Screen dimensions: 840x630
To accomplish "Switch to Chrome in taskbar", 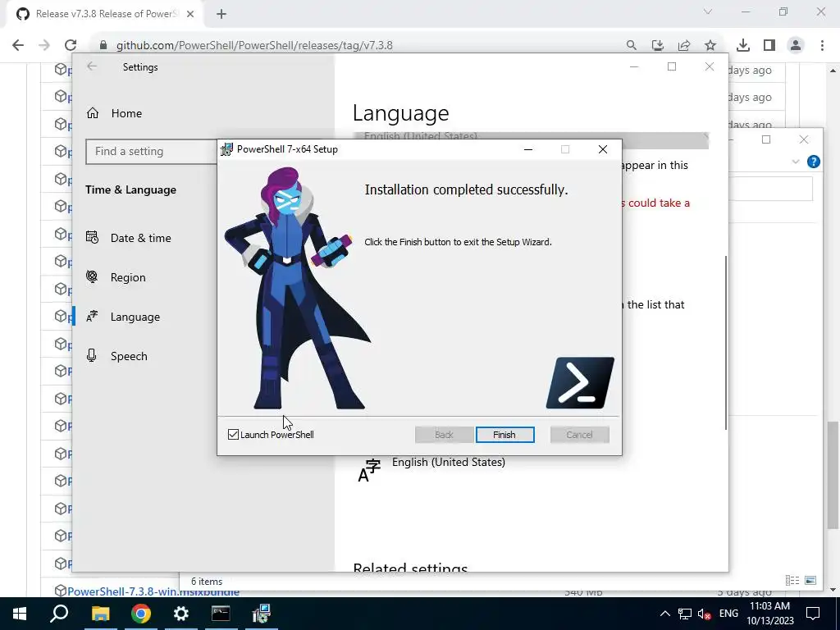I will [141, 614].
